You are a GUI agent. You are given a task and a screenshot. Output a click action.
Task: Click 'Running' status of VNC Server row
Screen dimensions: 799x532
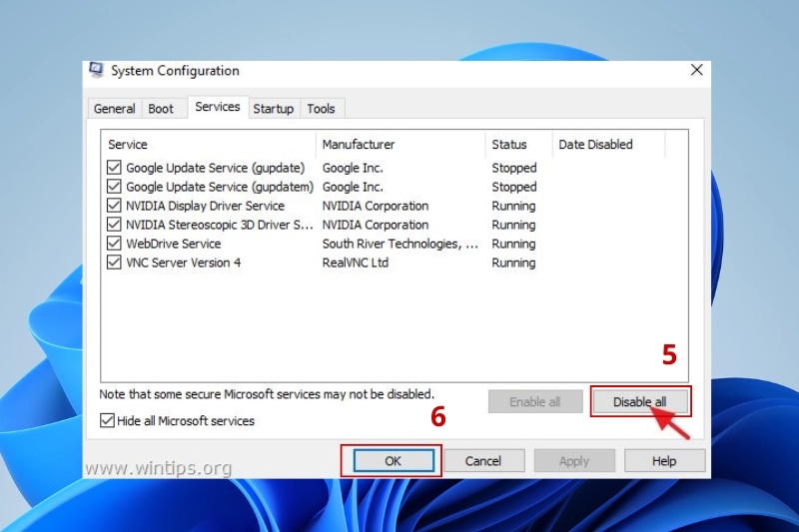513,263
